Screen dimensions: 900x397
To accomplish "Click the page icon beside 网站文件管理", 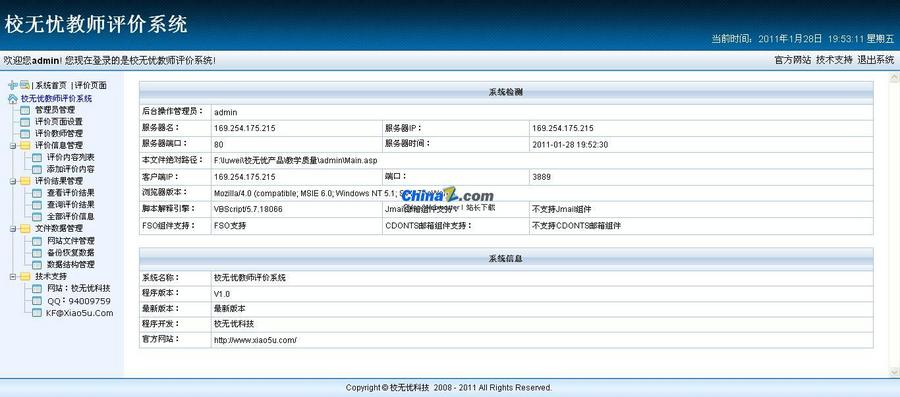I will 37,241.
